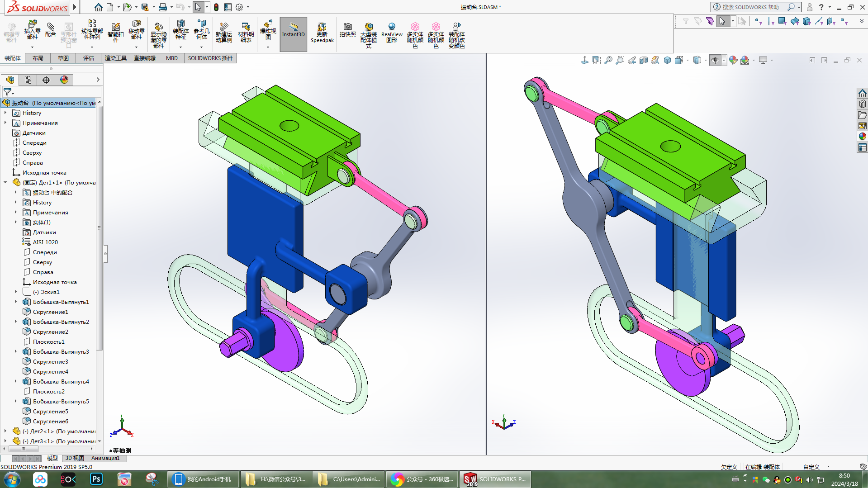The height and width of the screenshot is (488, 868).
Task: Click the Home welcome icon in the title bar
Action: pyautogui.click(x=98, y=7)
